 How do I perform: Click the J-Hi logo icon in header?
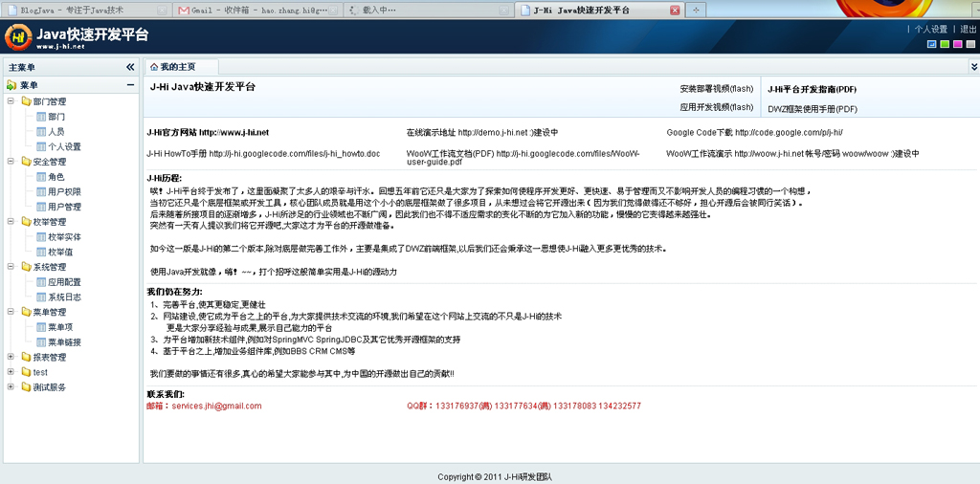(18, 36)
